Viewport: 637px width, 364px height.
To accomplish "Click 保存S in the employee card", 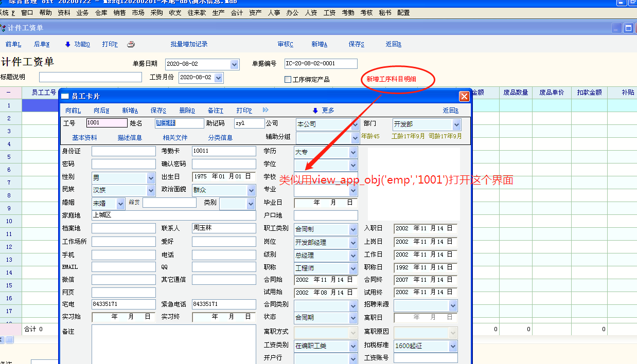I will pos(158,111).
